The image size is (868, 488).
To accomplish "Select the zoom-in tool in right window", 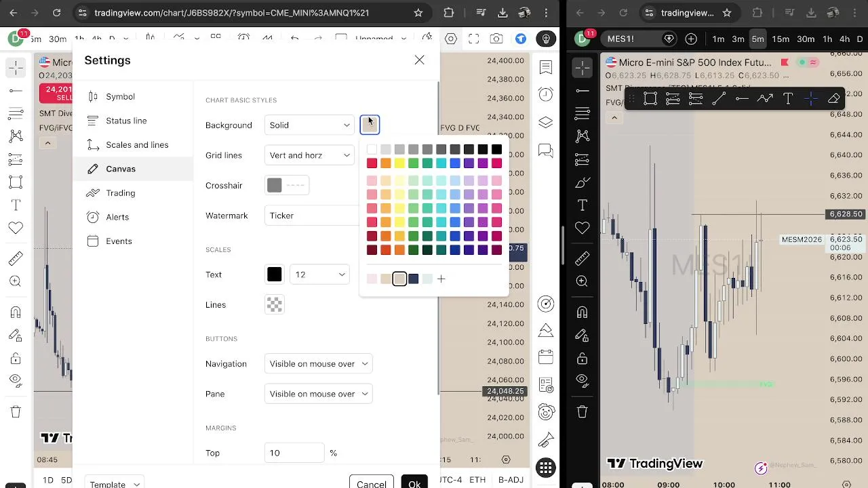I will (582, 281).
